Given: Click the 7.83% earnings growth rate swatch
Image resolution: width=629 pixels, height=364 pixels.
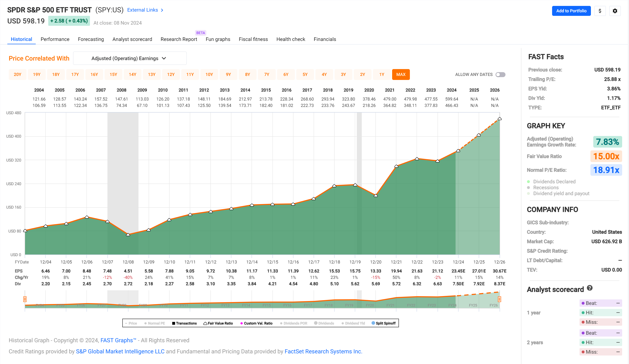Looking at the screenshot, I should (607, 142).
